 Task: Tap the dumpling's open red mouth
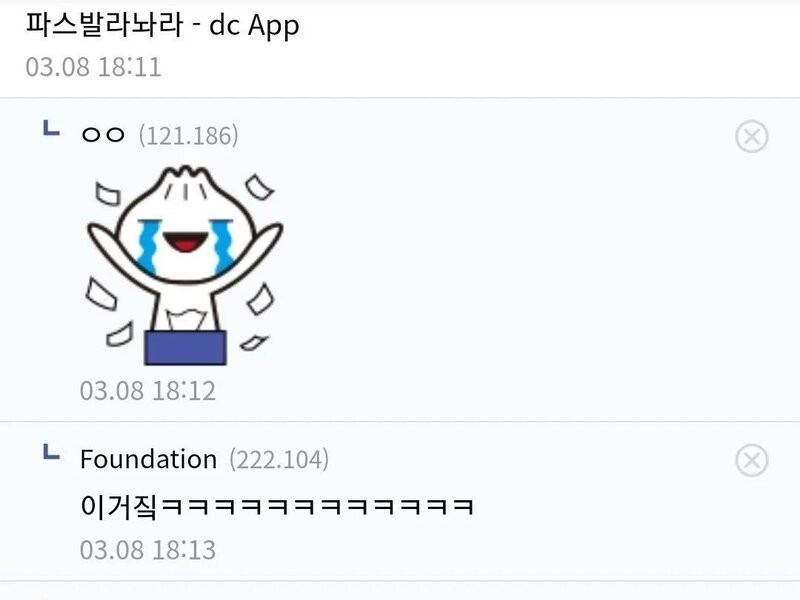pos(185,242)
